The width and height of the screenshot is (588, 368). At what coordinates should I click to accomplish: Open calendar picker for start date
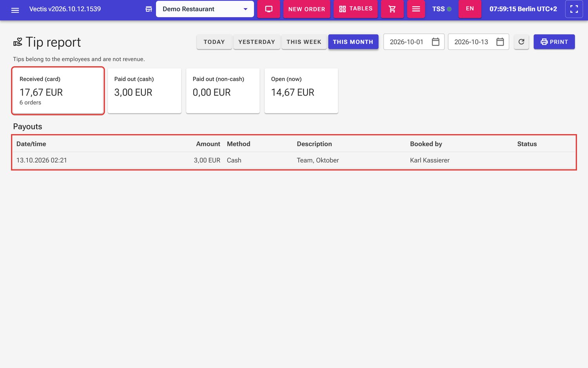[x=436, y=42]
